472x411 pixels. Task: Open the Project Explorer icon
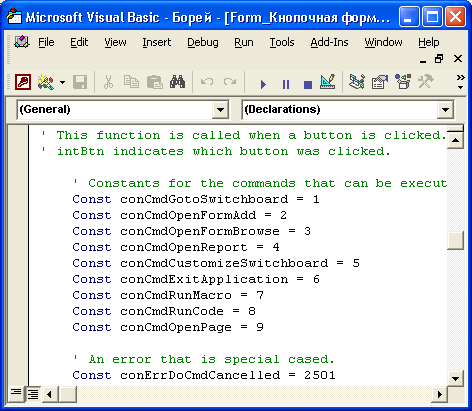pos(357,82)
